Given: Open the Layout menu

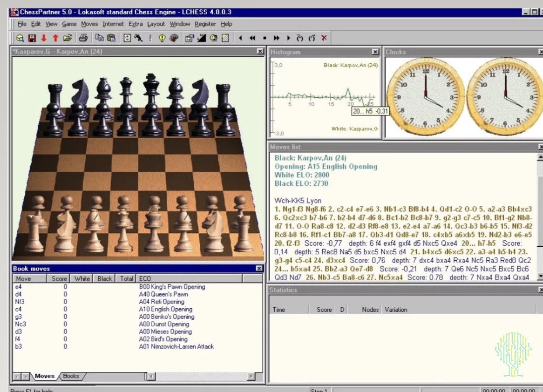Looking at the screenshot, I should tap(156, 24).
